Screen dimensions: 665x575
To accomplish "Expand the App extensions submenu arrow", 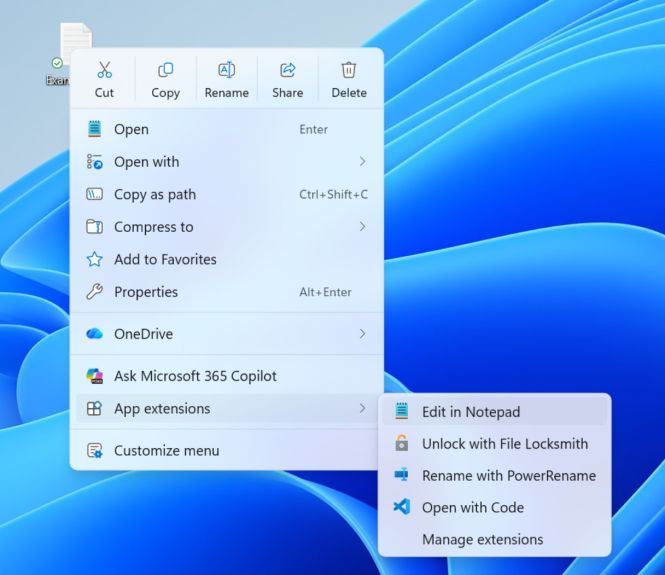I will (362, 408).
